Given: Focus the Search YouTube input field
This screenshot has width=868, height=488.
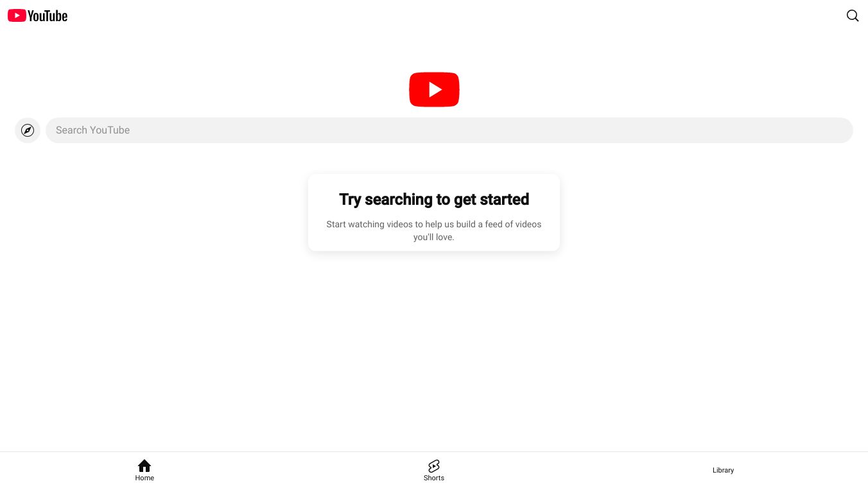Looking at the screenshot, I should pyautogui.click(x=449, y=130).
